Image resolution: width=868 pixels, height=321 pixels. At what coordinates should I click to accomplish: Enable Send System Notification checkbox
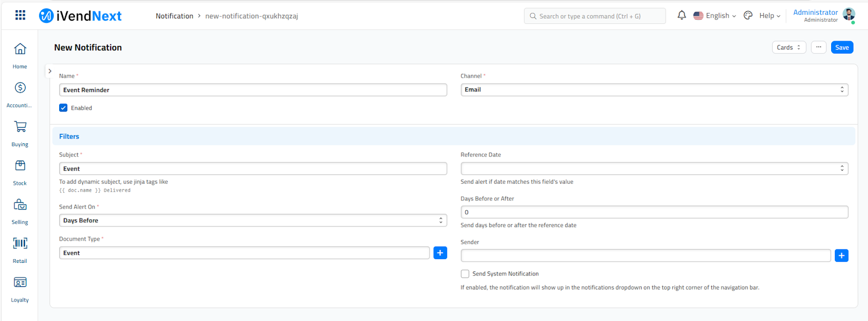[465, 274]
